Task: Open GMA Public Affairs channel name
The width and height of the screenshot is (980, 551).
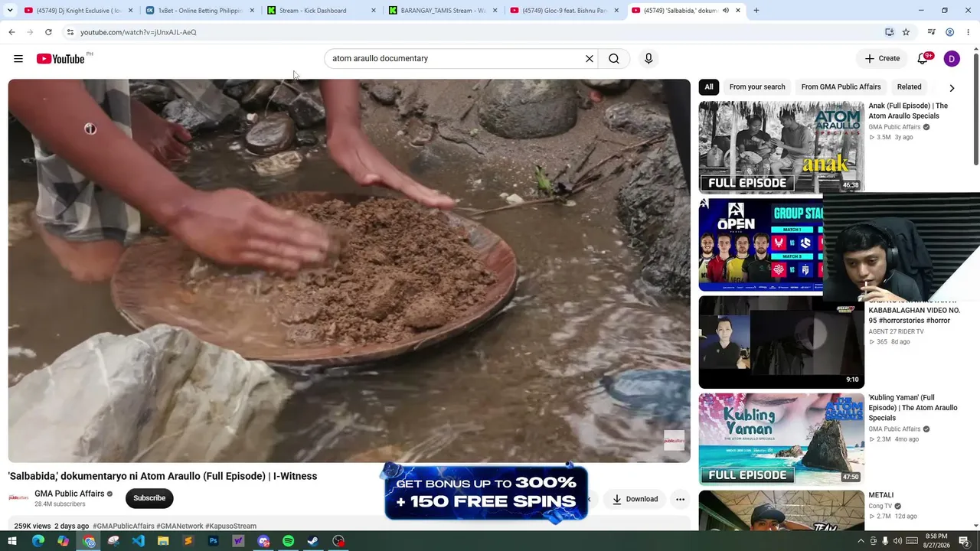Action: coord(70,494)
